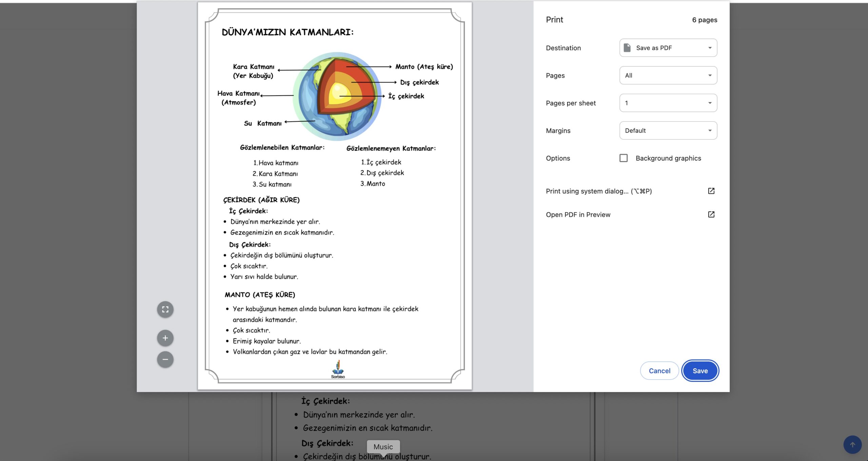
Task: Click the 'Print' dialog title
Action: pyautogui.click(x=554, y=20)
